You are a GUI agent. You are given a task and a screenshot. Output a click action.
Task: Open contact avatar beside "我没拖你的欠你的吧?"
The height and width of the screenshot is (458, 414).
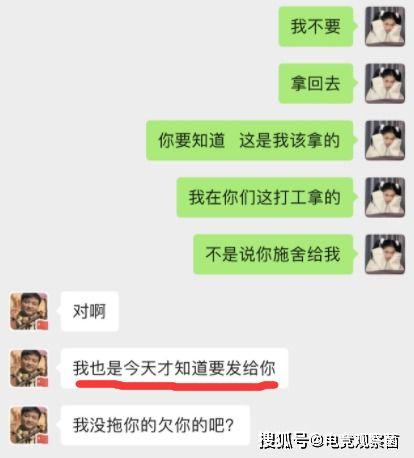[x=29, y=425]
